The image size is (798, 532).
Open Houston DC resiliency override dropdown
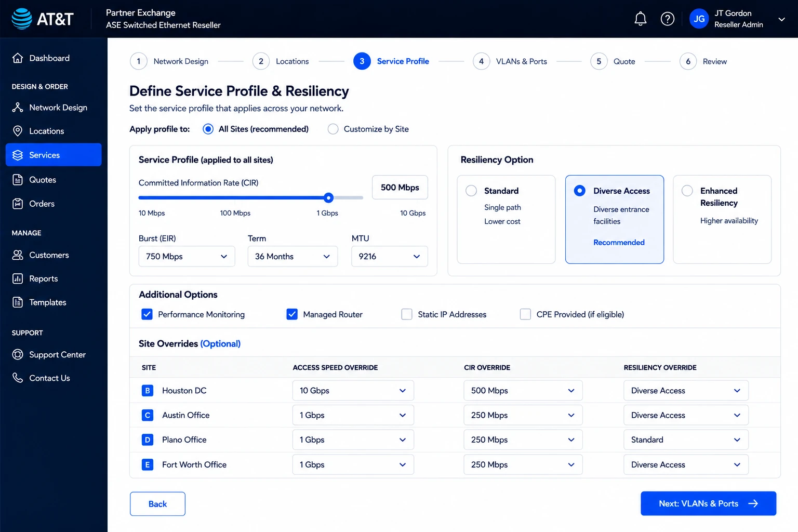coord(686,391)
